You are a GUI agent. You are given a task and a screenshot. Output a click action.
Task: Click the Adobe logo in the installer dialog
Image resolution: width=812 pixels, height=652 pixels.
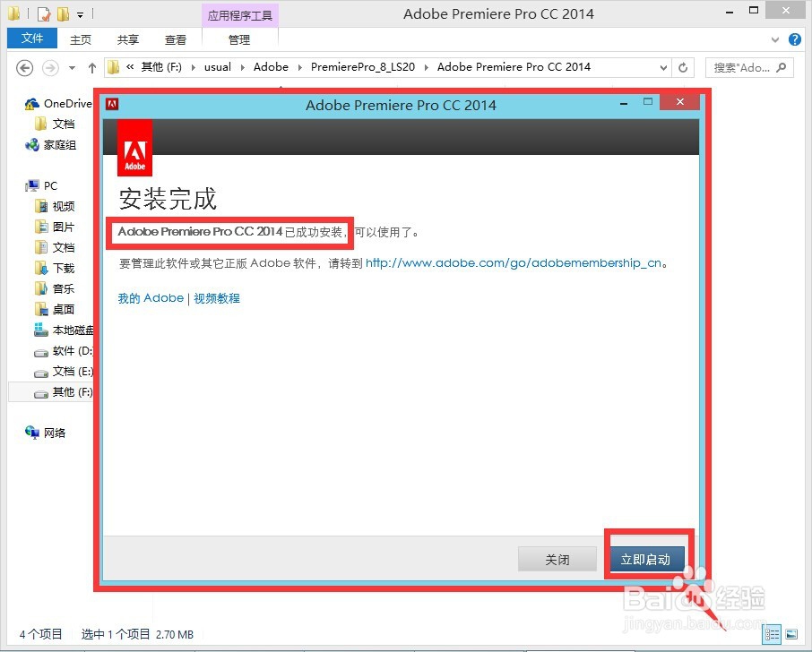(x=134, y=147)
